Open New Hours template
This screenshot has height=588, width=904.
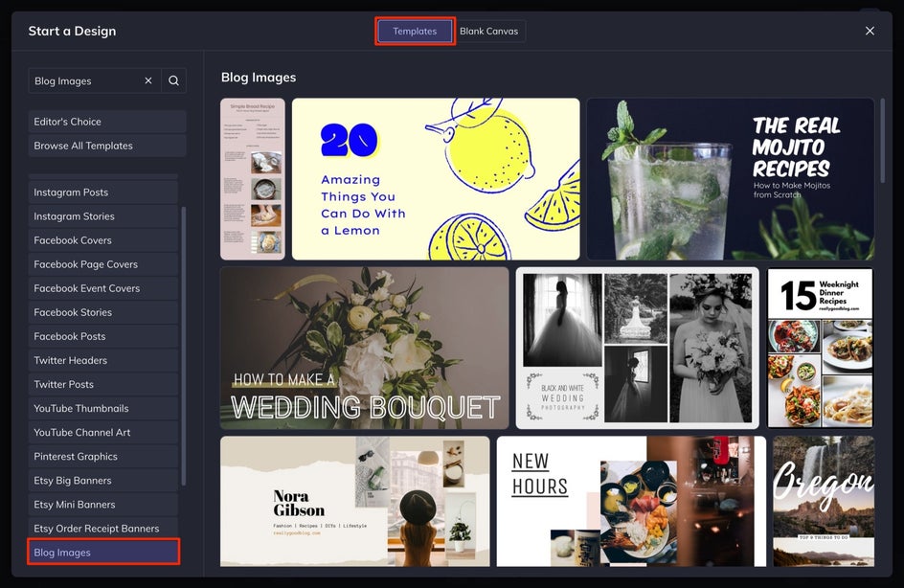[x=631, y=502]
